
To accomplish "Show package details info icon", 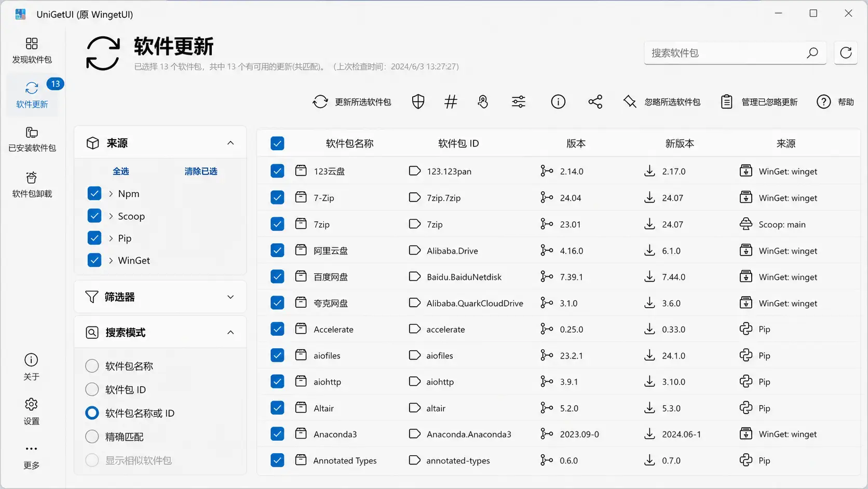I will click(558, 102).
